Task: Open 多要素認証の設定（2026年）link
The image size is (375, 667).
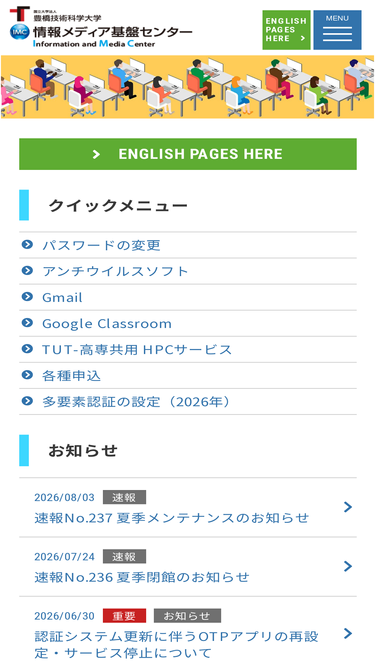Action: [x=137, y=402]
